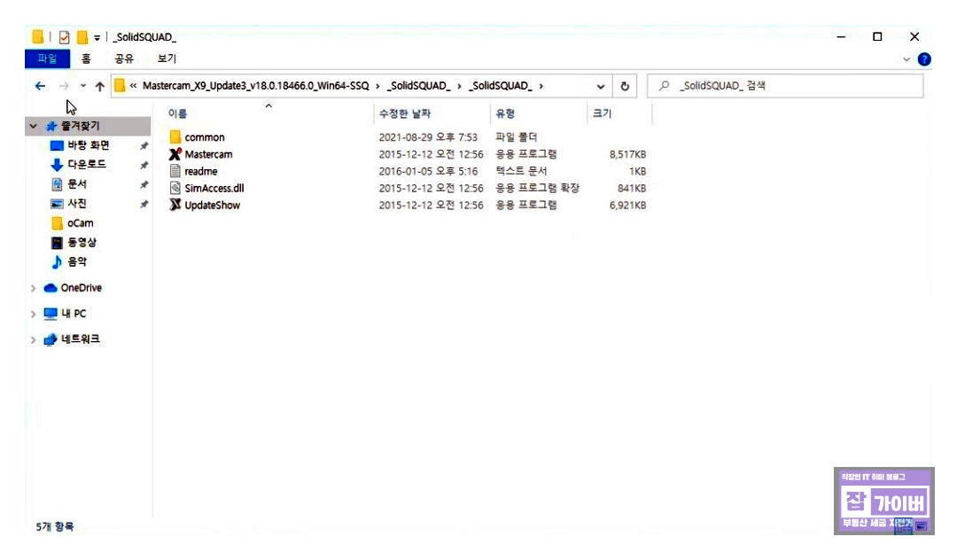The width and height of the screenshot is (957, 560).
Task: Open the breadcrumb overflow double-chevron
Action: pyautogui.click(x=133, y=86)
